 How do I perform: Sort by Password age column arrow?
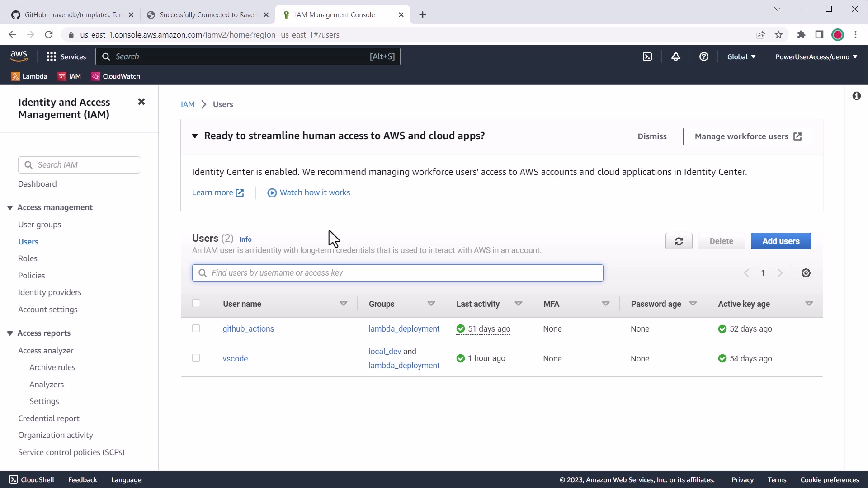[693, 304]
